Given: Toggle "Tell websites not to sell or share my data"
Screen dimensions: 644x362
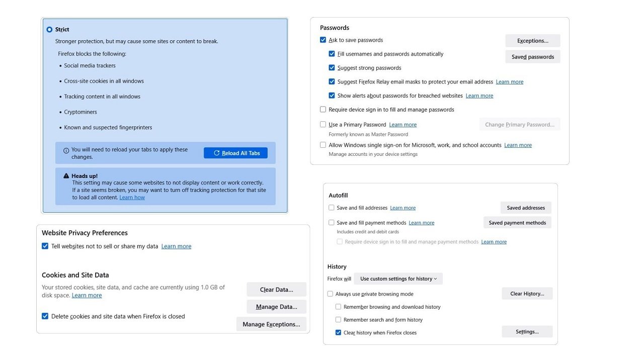Looking at the screenshot, I should (45, 246).
